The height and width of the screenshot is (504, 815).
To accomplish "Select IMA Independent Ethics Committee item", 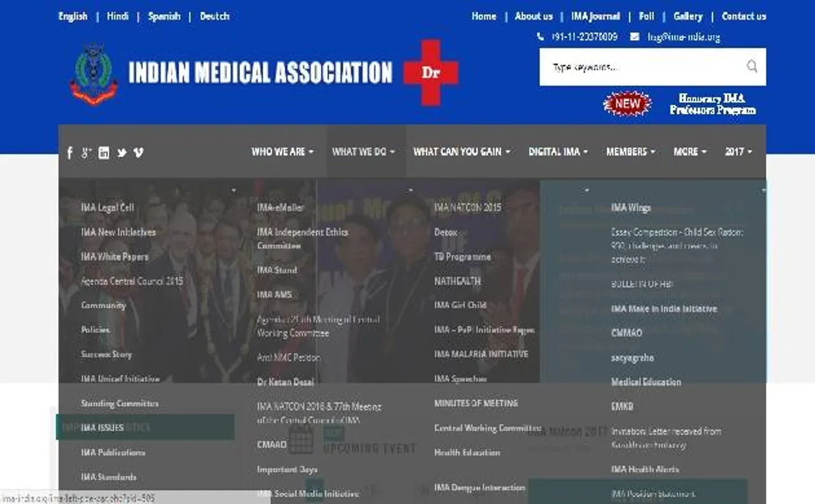I will click(x=302, y=239).
